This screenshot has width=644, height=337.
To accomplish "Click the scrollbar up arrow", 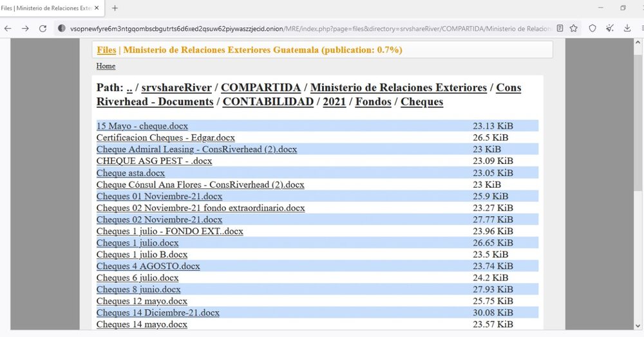I will [638, 42].
